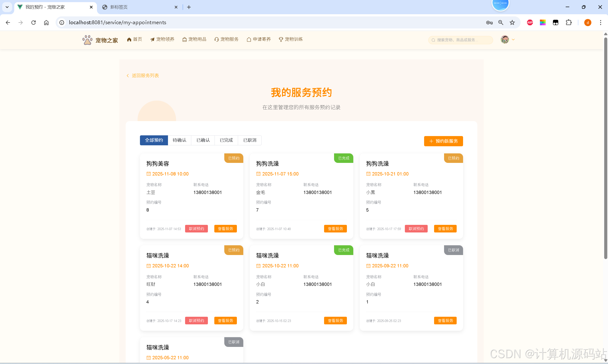Close the 我的预约 - 宠物之家 tab
This screenshot has height=364, width=608.
click(91, 7)
